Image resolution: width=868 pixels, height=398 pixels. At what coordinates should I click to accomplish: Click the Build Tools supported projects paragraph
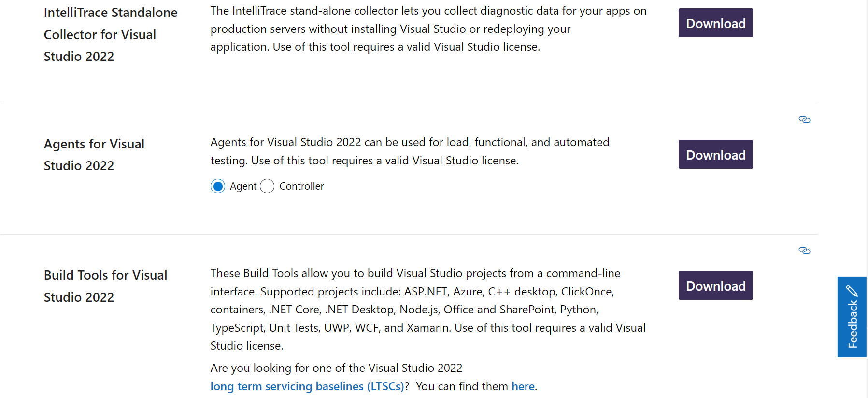[428, 310]
